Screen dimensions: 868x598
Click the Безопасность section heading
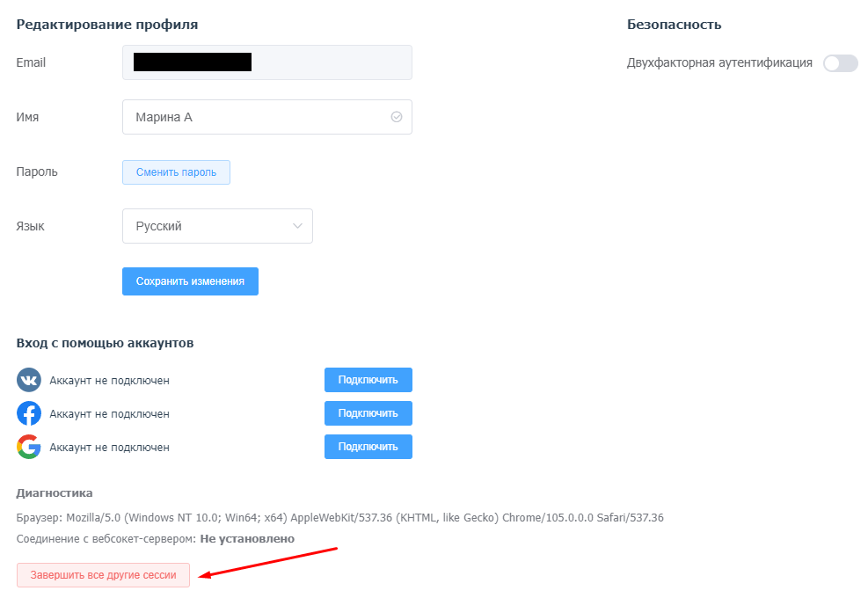pos(674,25)
